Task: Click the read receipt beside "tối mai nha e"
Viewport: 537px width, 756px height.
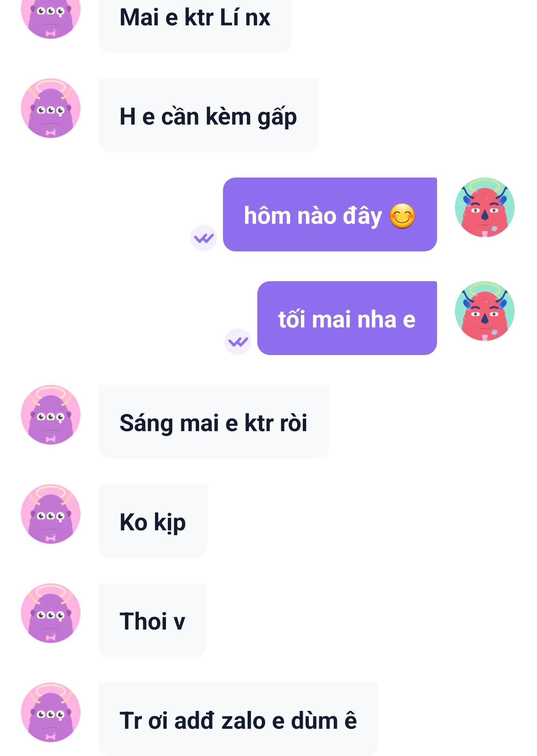Action: click(x=238, y=342)
